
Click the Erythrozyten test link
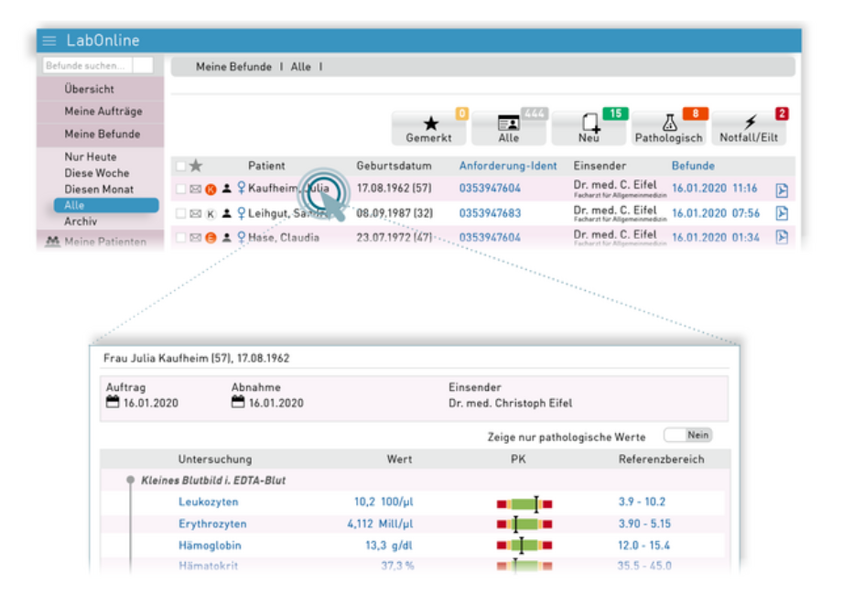point(212,524)
